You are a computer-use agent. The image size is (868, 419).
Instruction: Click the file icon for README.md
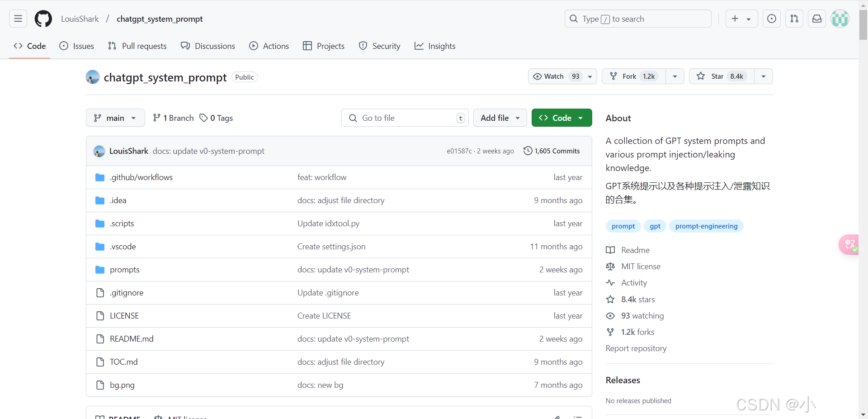(100, 339)
